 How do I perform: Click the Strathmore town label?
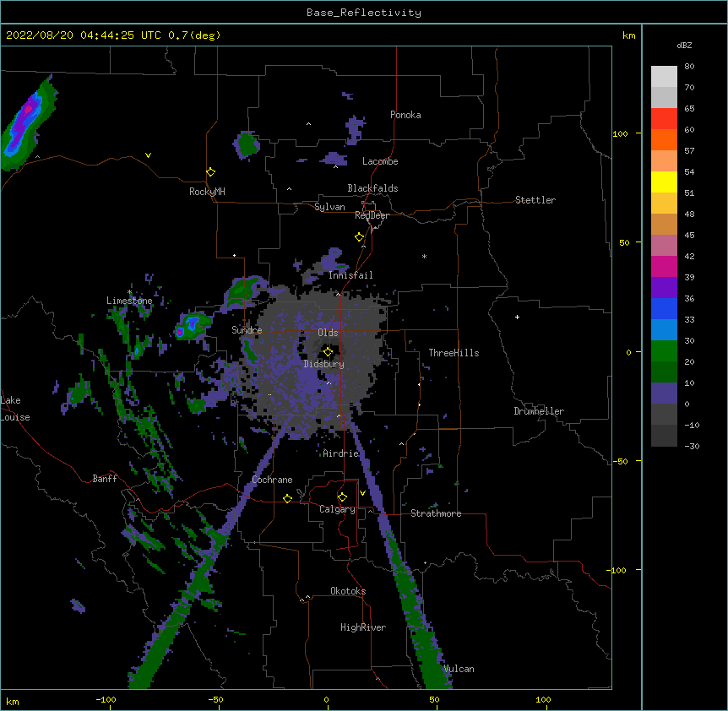(x=436, y=513)
